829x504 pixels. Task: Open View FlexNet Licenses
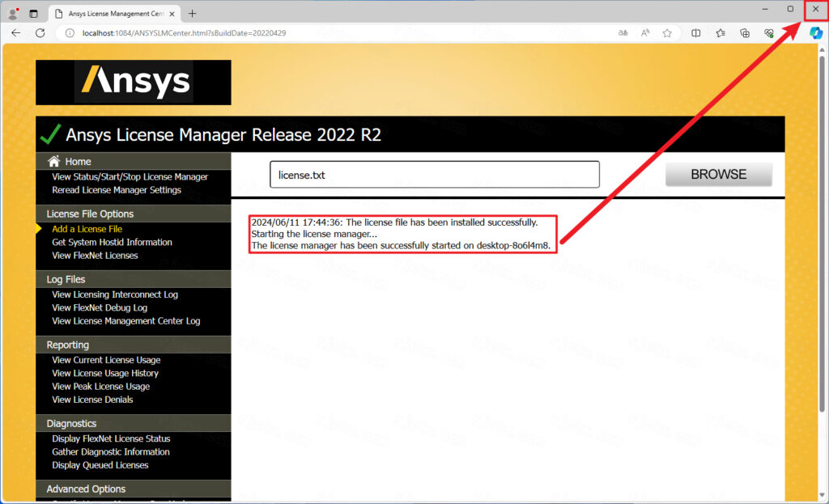[x=95, y=255]
